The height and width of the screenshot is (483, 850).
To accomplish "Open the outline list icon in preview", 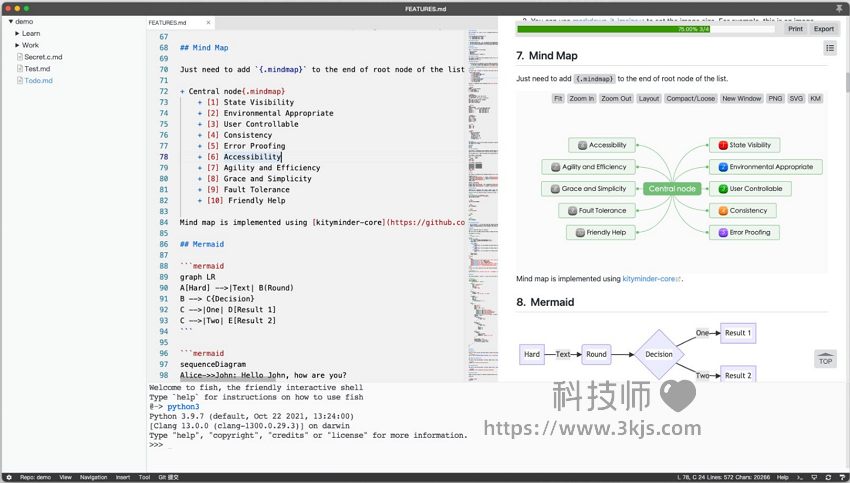I will click(x=830, y=48).
